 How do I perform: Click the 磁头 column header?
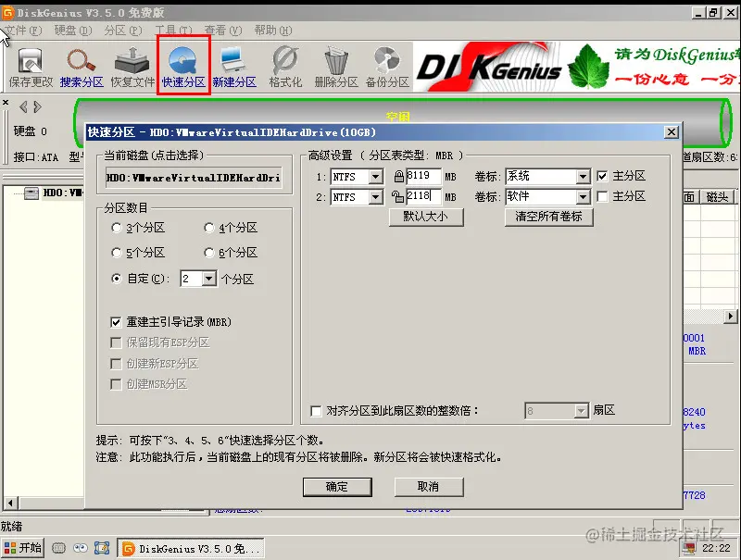[716, 197]
